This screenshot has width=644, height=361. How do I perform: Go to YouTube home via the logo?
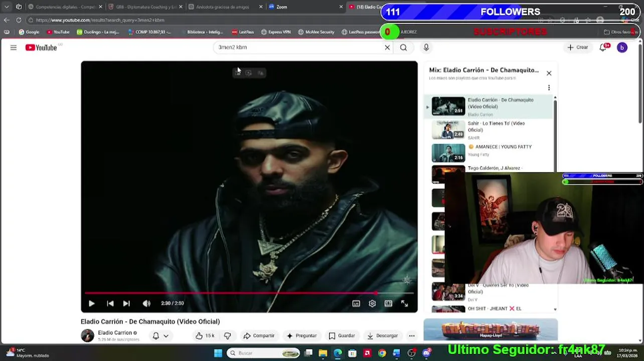[41, 48]
